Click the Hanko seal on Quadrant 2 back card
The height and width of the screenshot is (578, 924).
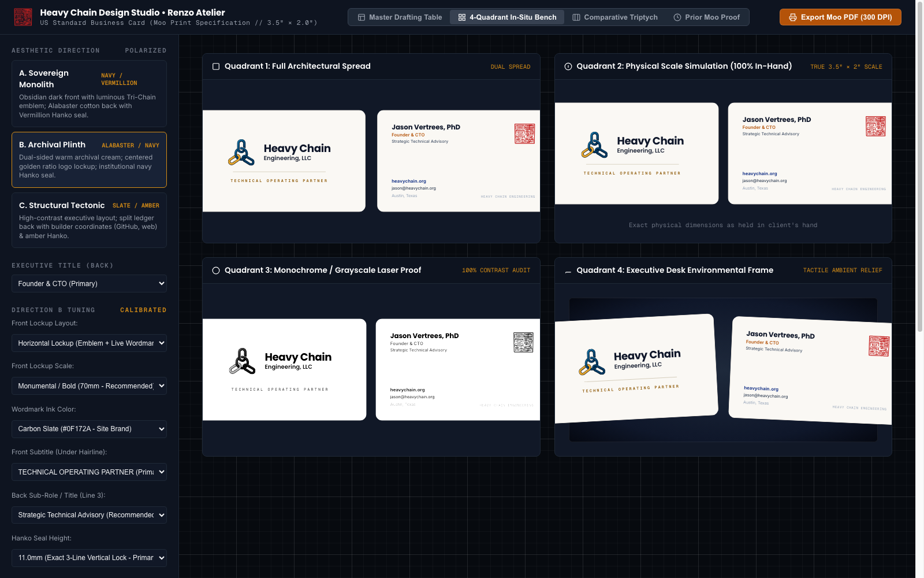click(875, 126)
